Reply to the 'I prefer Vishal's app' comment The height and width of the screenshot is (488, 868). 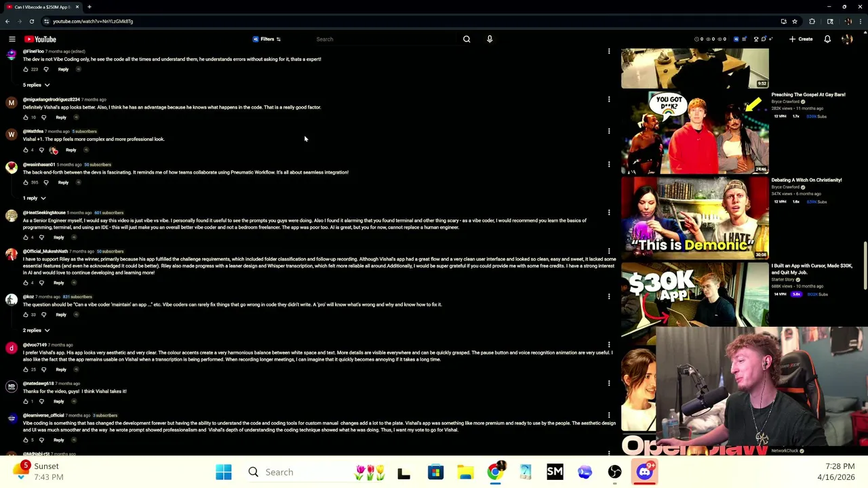[61, 369]
